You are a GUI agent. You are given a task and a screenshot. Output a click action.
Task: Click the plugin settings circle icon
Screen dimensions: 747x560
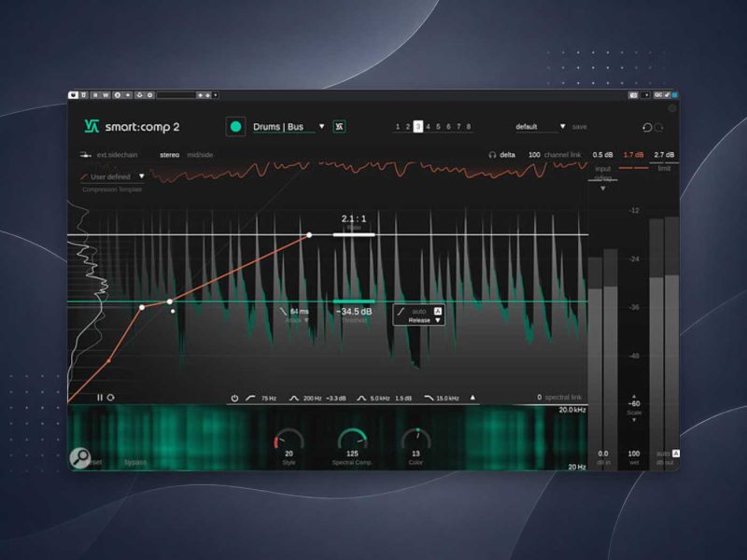[x=672, y=108]
